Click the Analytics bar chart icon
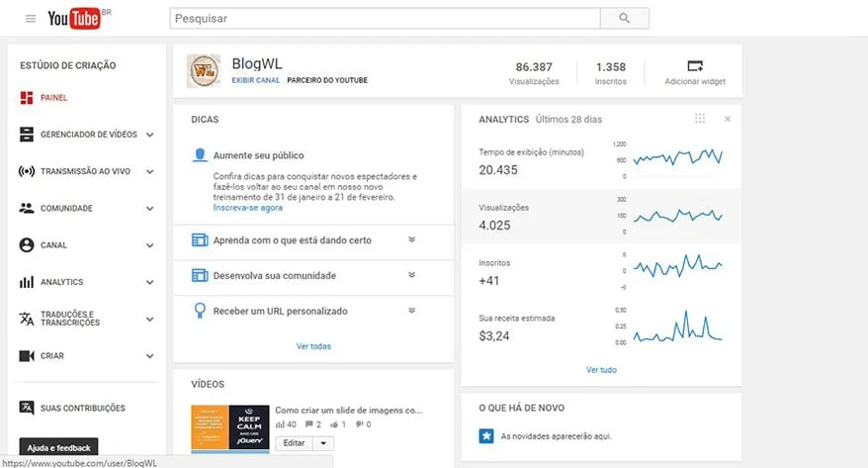Viewport: 868px width, 468px height. [26, 282]
